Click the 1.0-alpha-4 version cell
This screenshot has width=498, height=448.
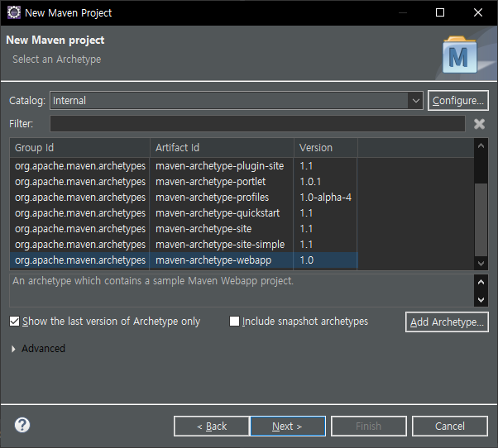(x=326, y=198)
